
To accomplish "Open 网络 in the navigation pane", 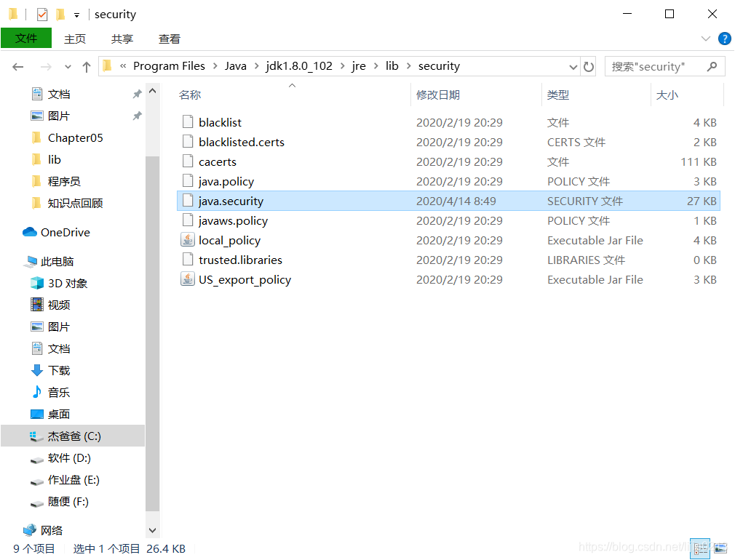I will click(52, 530).
